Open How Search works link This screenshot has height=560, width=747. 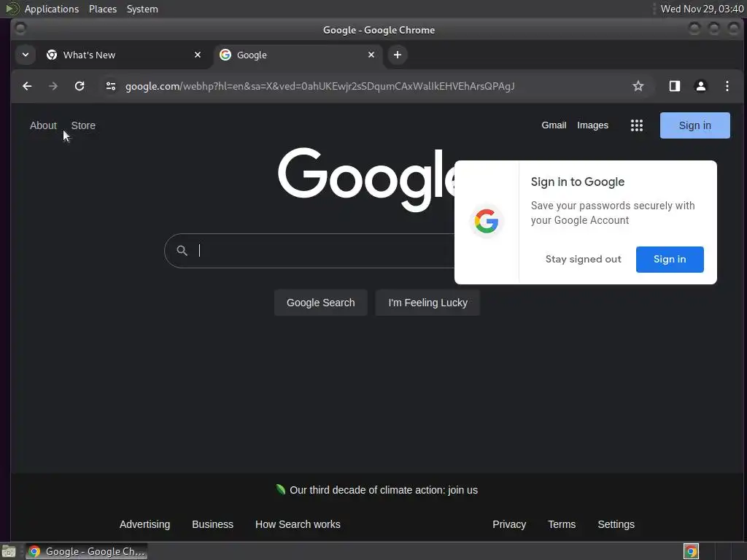tap(298, 524)
